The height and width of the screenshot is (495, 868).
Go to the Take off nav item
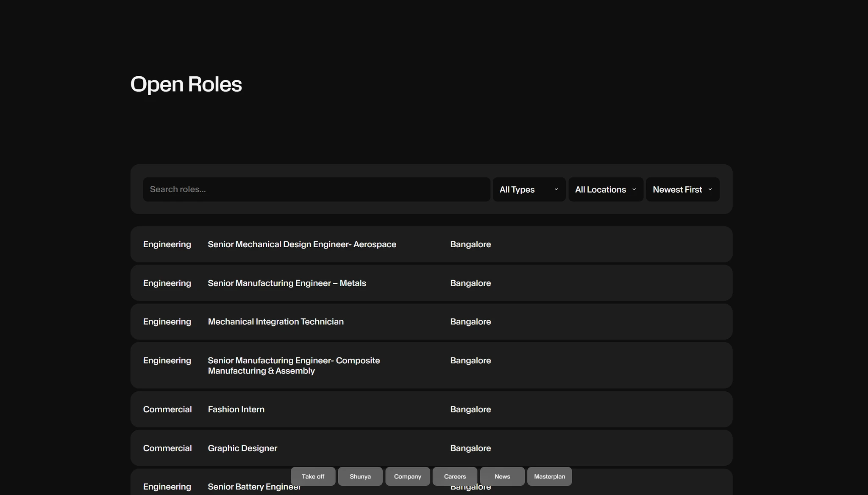click(313, 476)
